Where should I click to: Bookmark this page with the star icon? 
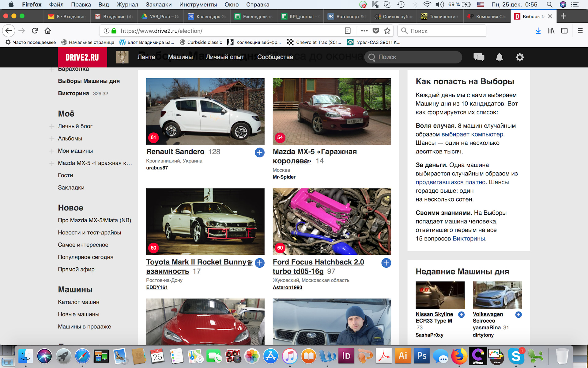click(387, 31)
